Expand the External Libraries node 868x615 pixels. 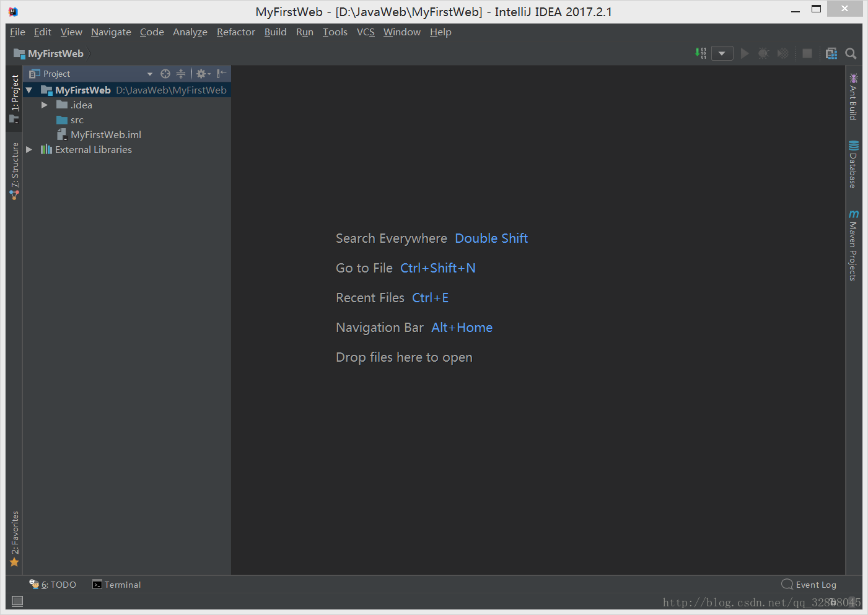[29, 149]
